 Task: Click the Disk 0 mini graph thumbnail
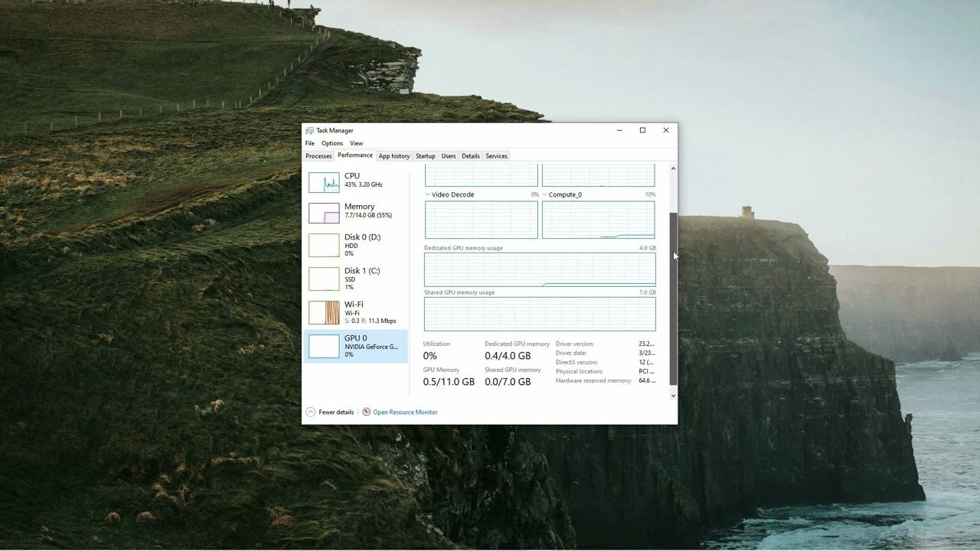324,245
